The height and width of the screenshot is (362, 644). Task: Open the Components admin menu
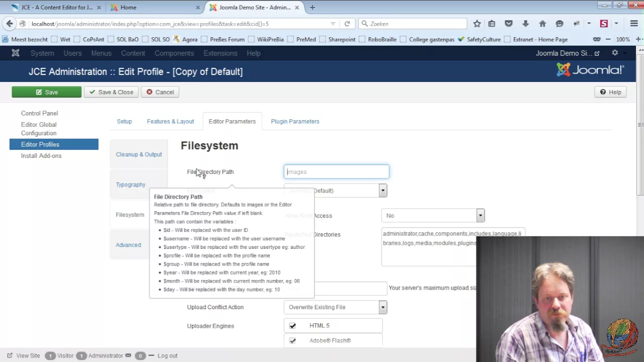pos(174,53)
